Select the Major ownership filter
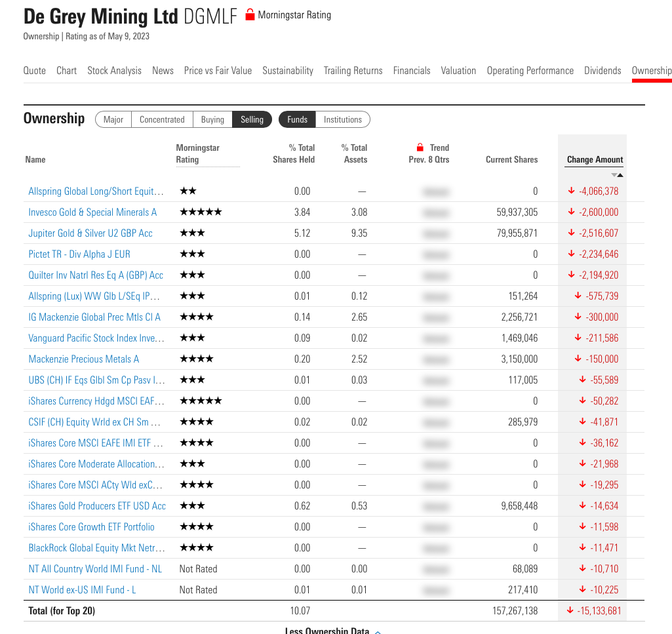 113,119
